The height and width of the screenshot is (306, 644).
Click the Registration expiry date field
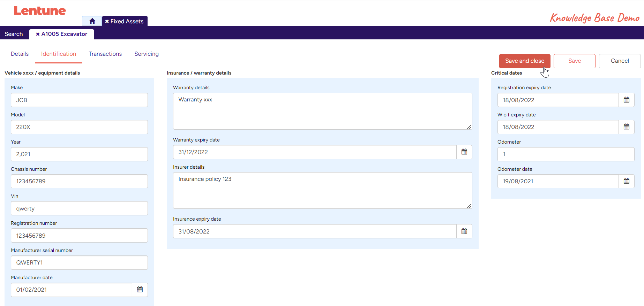tap(558, 100)
